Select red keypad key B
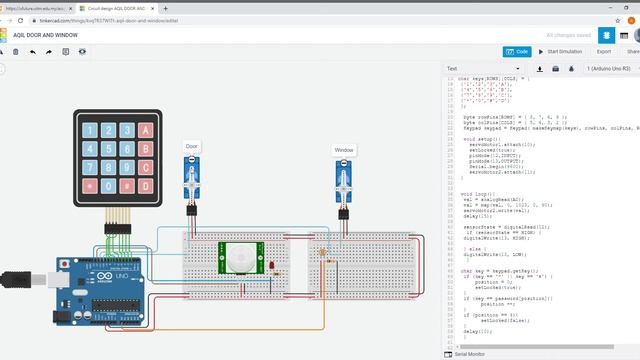The width and height of the screenshot is (640, 360). coord(146,149)
